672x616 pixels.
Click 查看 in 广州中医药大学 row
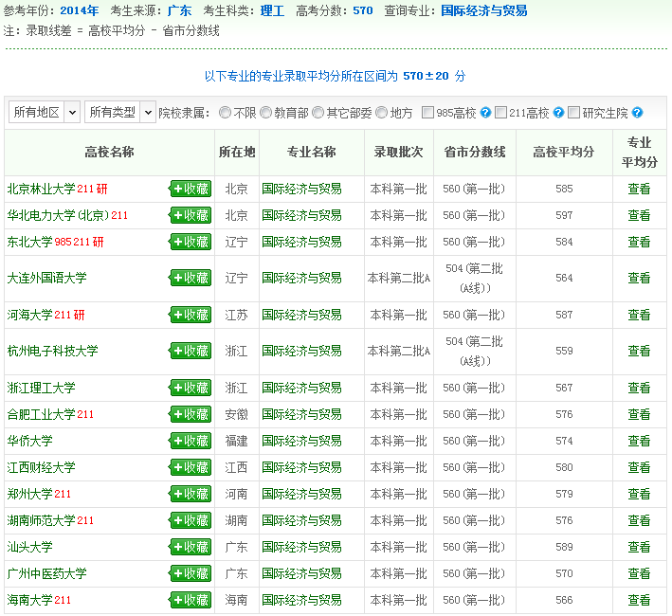coord(639,573)
